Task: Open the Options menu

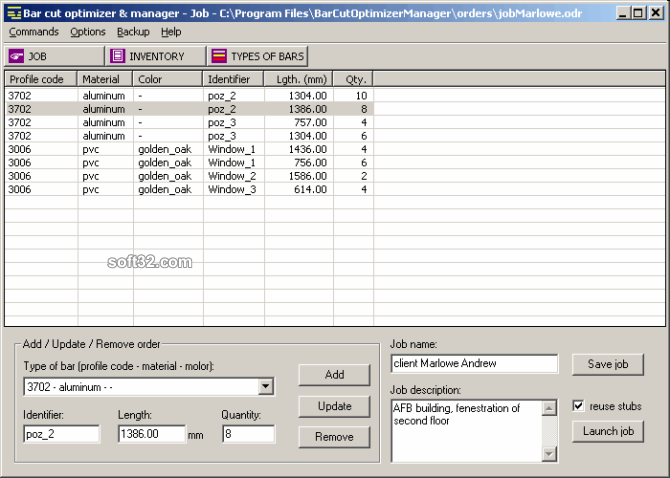Action: (x=88, y=32)
